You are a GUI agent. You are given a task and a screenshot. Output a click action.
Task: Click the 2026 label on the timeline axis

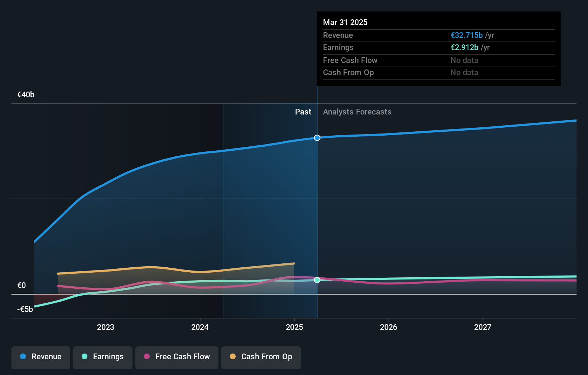(x=389, y=327)
